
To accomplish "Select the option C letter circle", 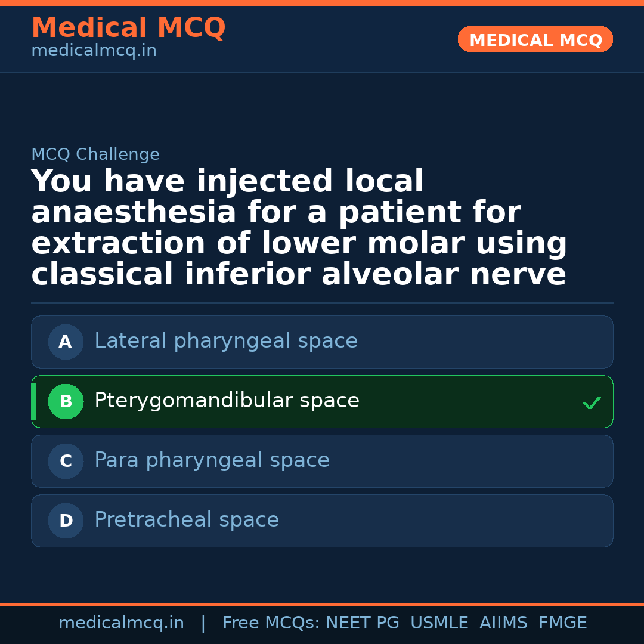I will 66,462.
